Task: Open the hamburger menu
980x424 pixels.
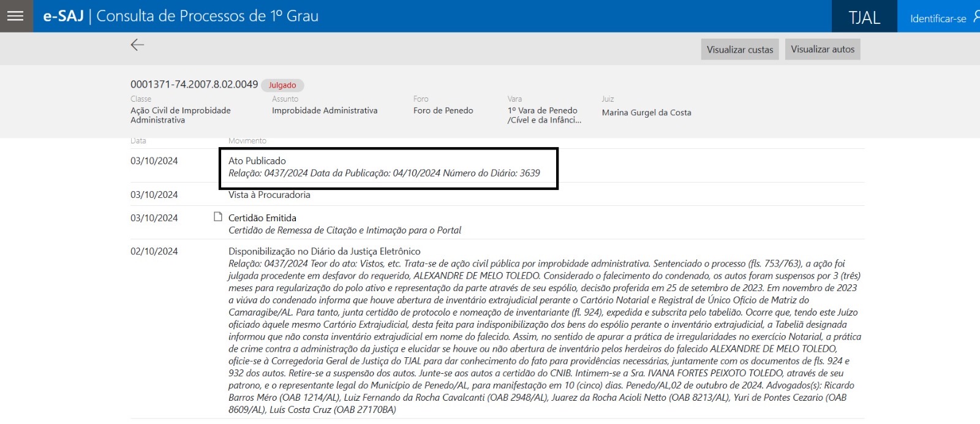Action: click(x=16, y=16)
